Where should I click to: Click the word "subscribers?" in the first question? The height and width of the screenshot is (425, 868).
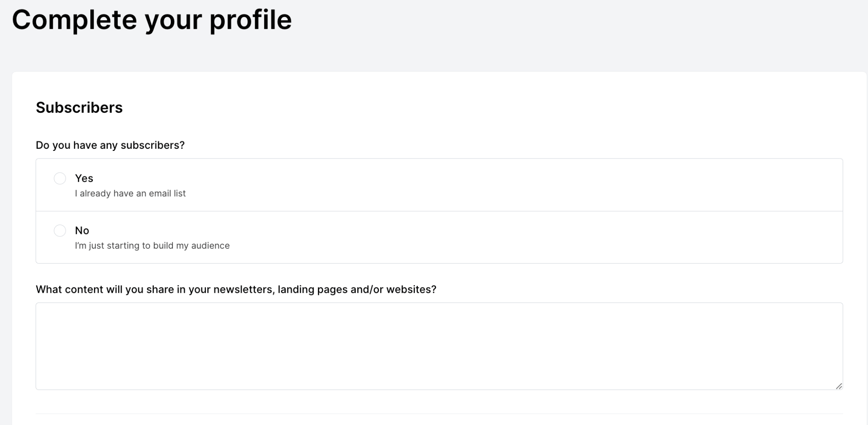153,145
